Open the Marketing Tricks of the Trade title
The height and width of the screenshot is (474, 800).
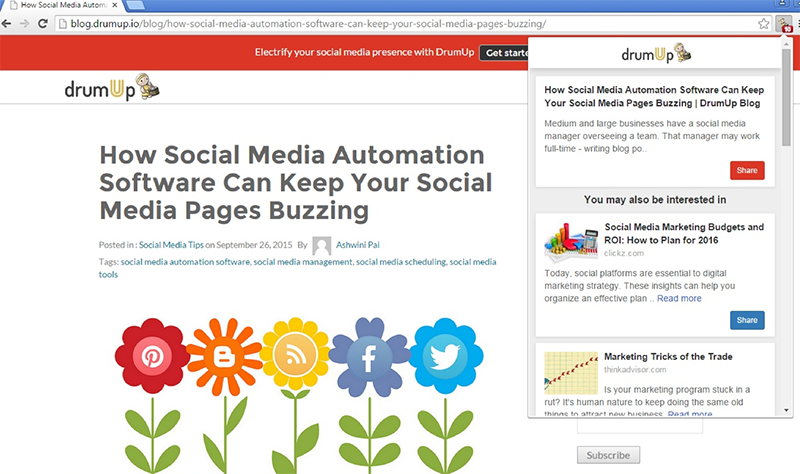pyautogui.click(x=668, y=357)
